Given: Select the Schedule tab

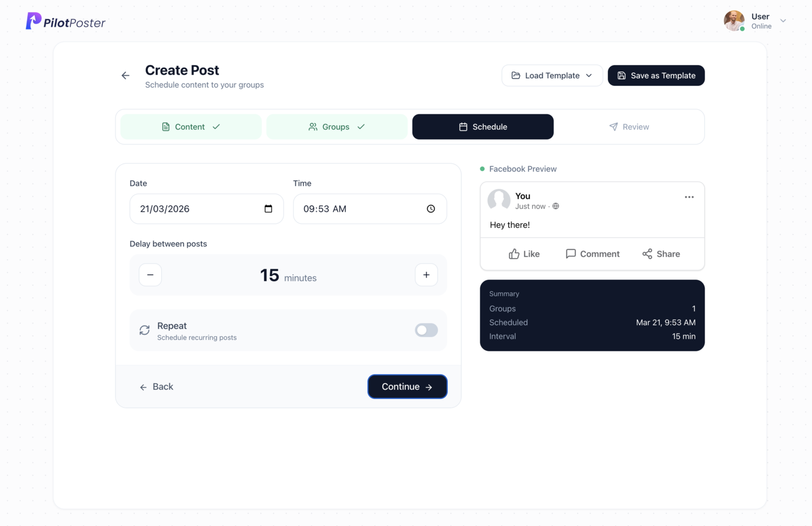Looking at the screenshot, I should tap(483, 126).
